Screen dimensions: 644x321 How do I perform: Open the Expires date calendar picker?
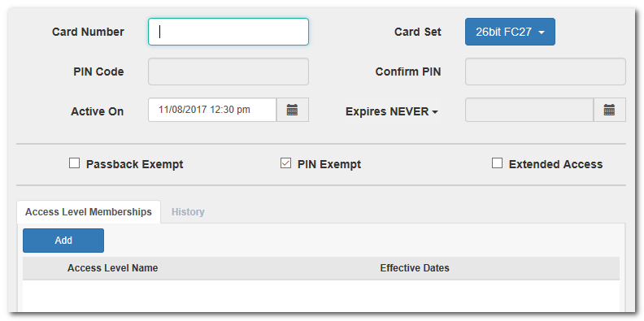click(x=610, y=110)
